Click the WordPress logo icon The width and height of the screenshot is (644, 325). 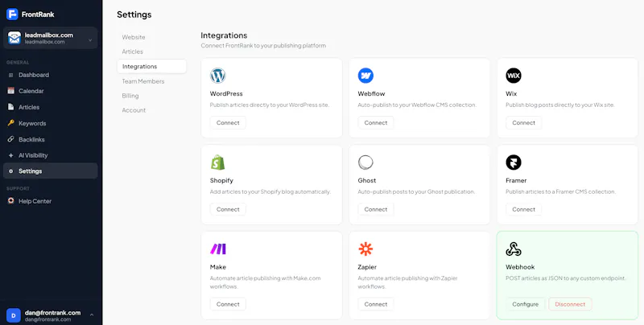(x=217, y=76)
